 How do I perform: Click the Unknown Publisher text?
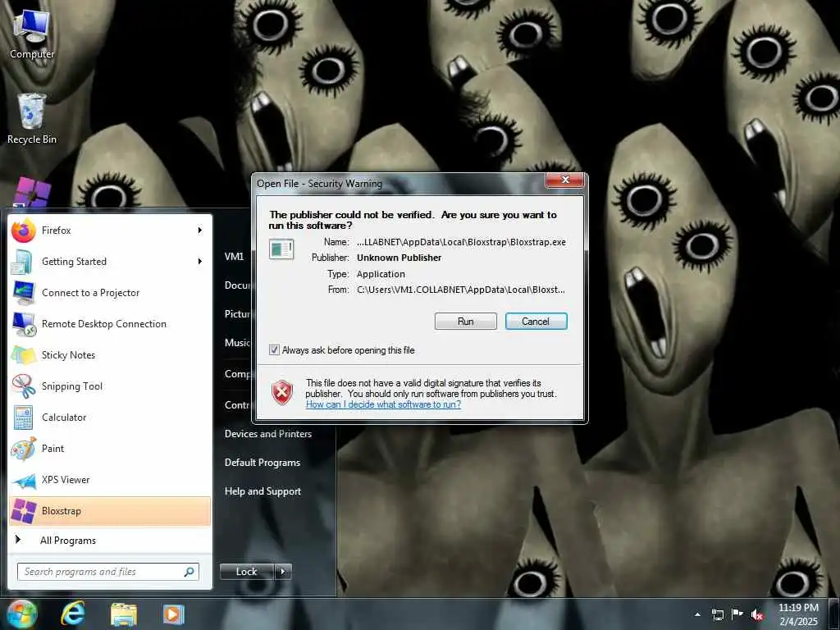coord(399,258)
